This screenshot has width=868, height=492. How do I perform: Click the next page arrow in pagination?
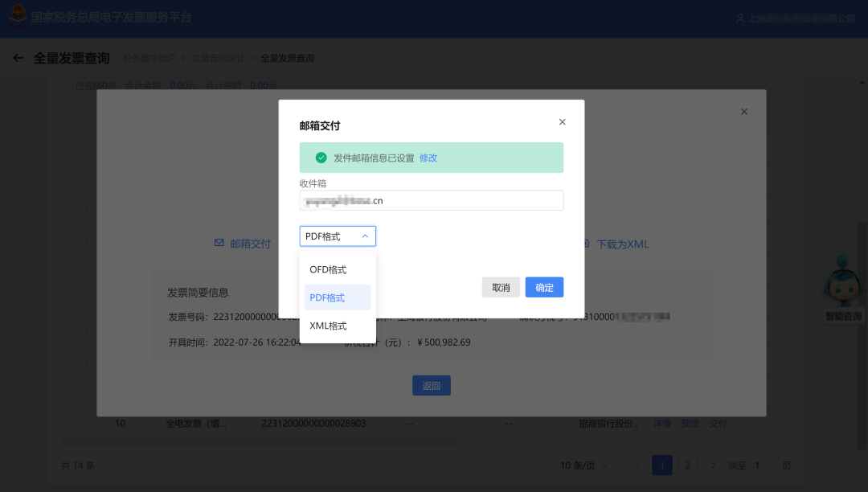(x=714, y=465)
